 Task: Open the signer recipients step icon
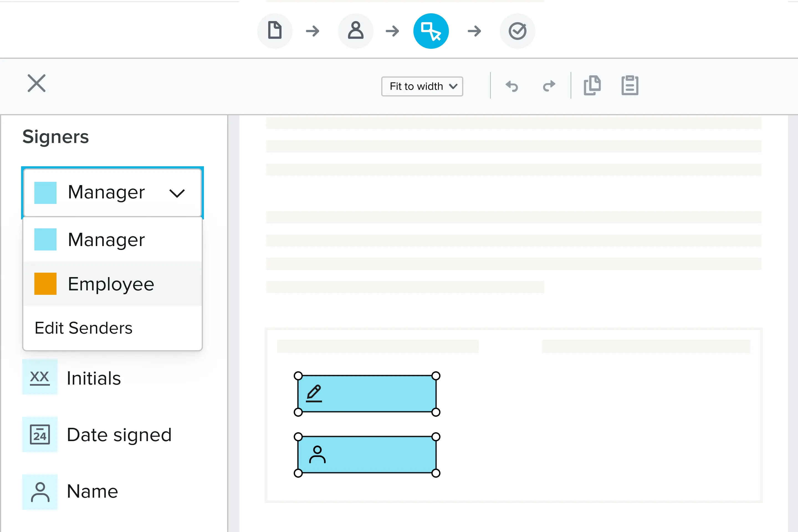[x=355, y=30]
